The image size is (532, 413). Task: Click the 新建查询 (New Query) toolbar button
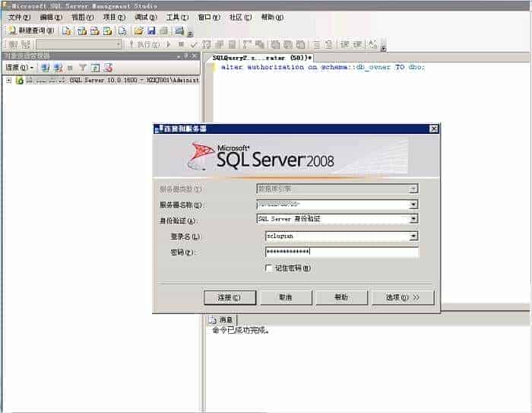pyautogui.click(x=31, y=30)
